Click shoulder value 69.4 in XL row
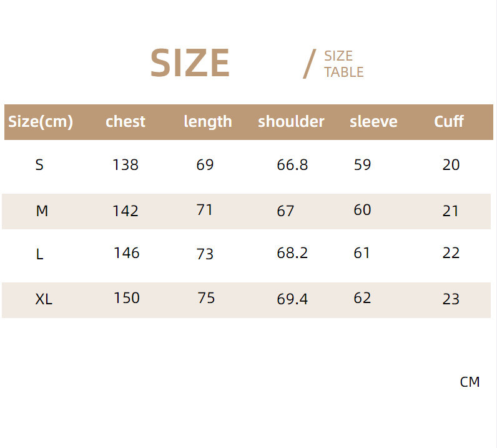Viewport: 497px width, 448px height. coord(292,299)
